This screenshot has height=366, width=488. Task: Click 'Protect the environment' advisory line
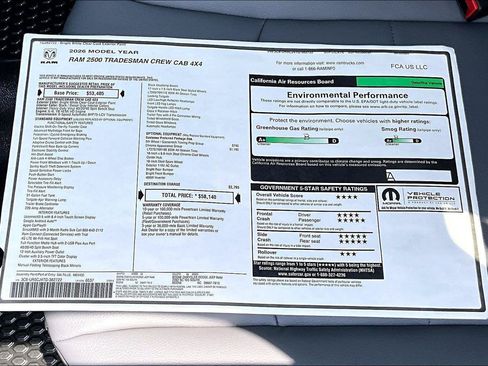(350, 120)
